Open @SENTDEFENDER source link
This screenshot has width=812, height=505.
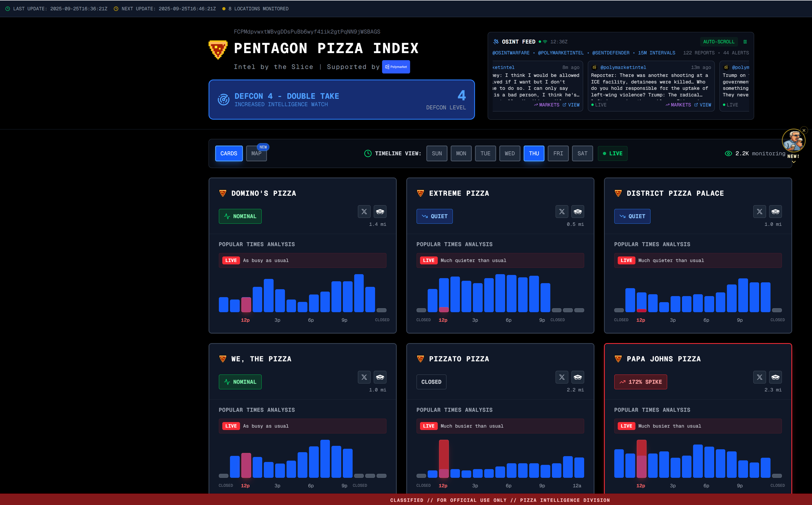pyautogui.click(x=611, y=53)
